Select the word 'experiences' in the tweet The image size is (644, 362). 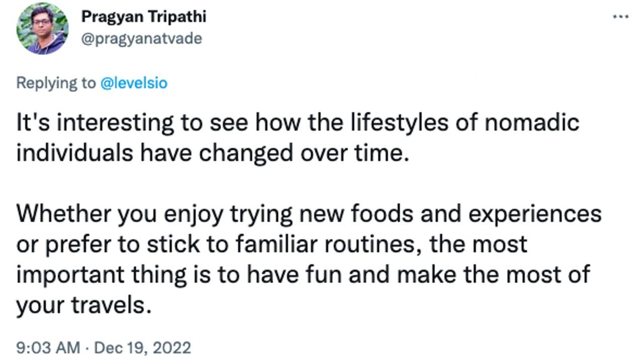click(535, 215)
